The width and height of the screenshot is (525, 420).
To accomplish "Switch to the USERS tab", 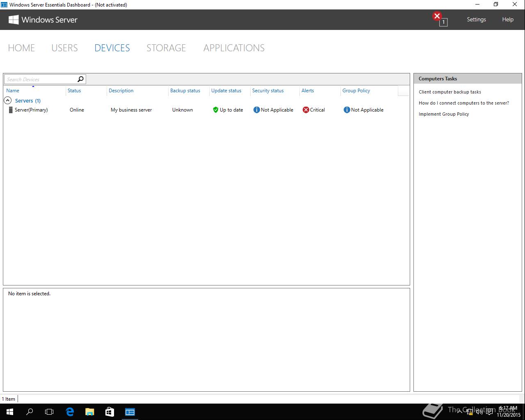I will tap(64, 48).
